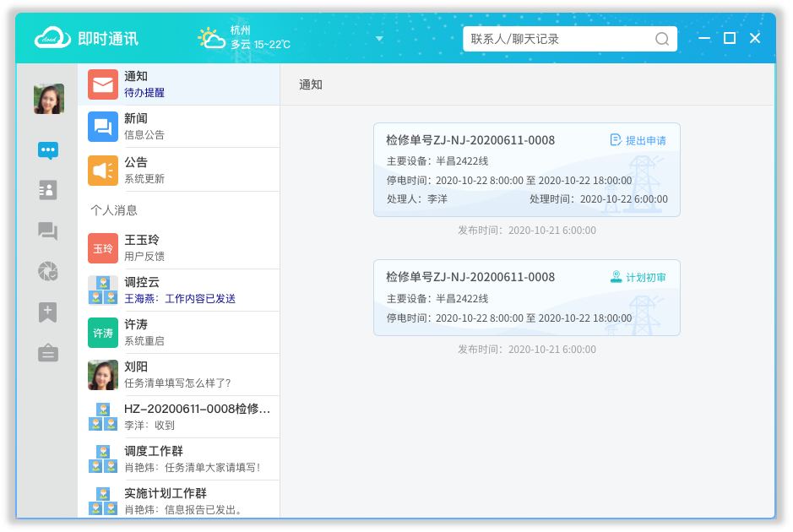This screenshot has width=793, height=532.
Task: Open conversation with 刘阳
Action: [178, 374]
